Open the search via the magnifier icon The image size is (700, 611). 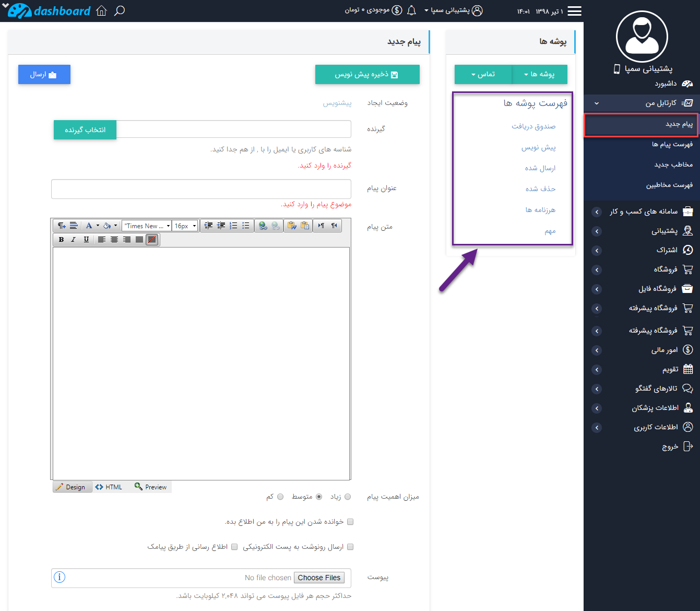(120, 10)
